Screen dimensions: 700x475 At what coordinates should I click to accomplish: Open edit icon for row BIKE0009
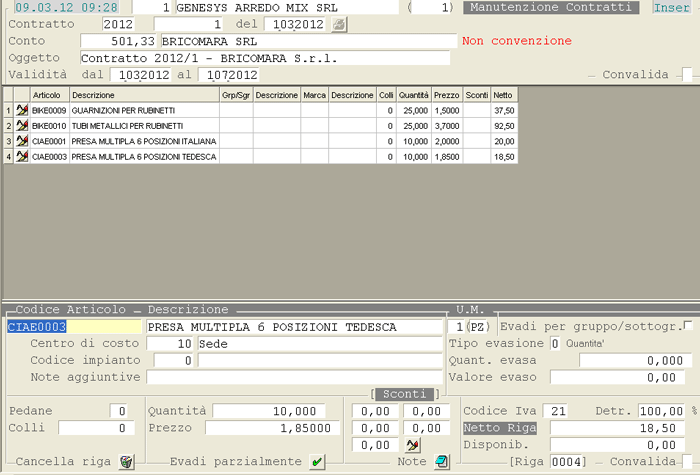22,110
